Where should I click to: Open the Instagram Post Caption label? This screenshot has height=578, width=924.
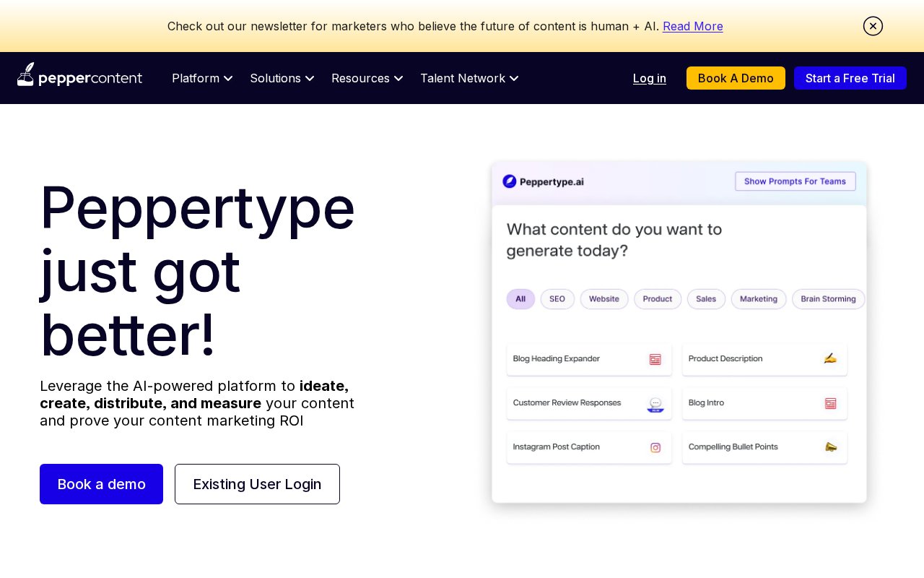tap(556, 447)
